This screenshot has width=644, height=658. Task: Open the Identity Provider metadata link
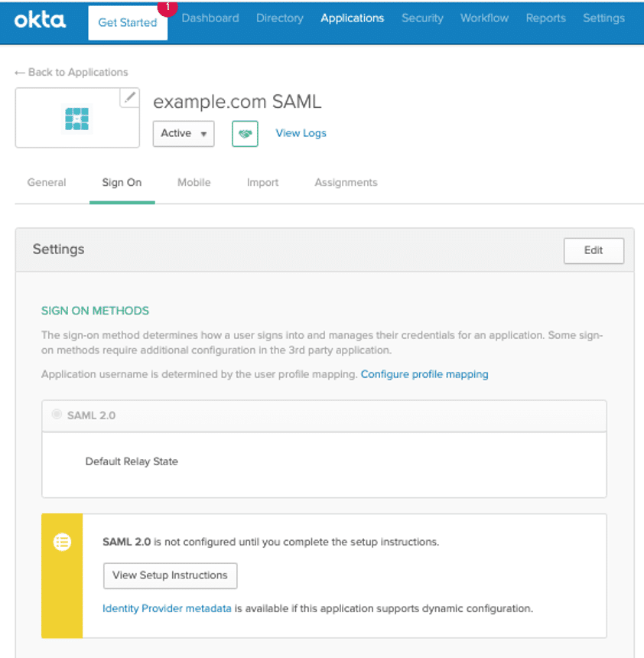point(167,609)
